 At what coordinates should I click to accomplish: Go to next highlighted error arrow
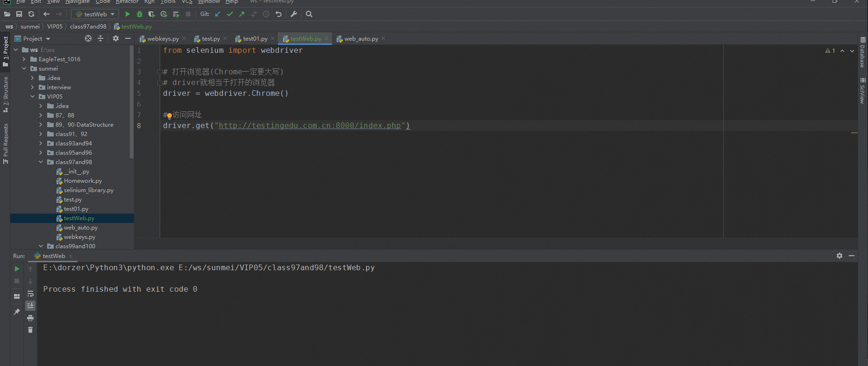click(852, 50)
